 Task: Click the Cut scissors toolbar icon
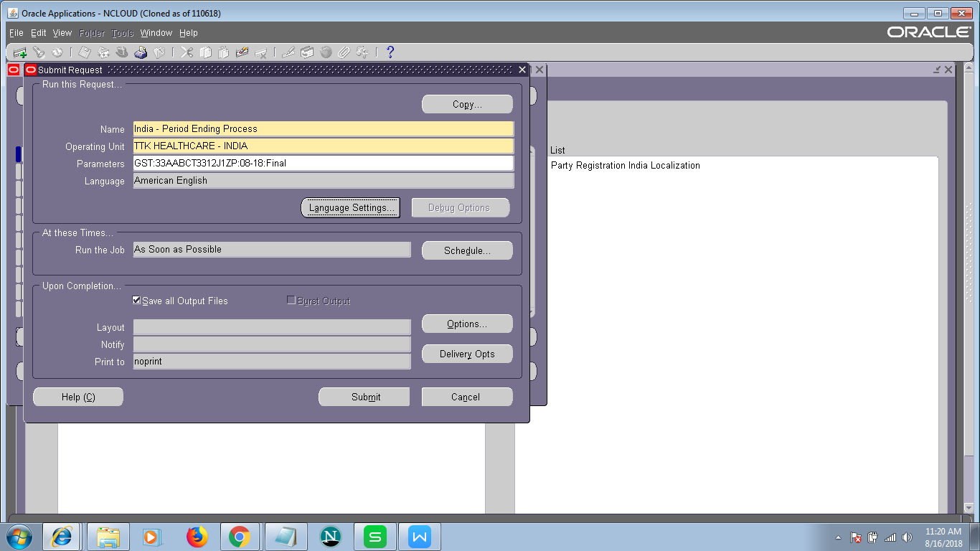(x=187, y=52)
